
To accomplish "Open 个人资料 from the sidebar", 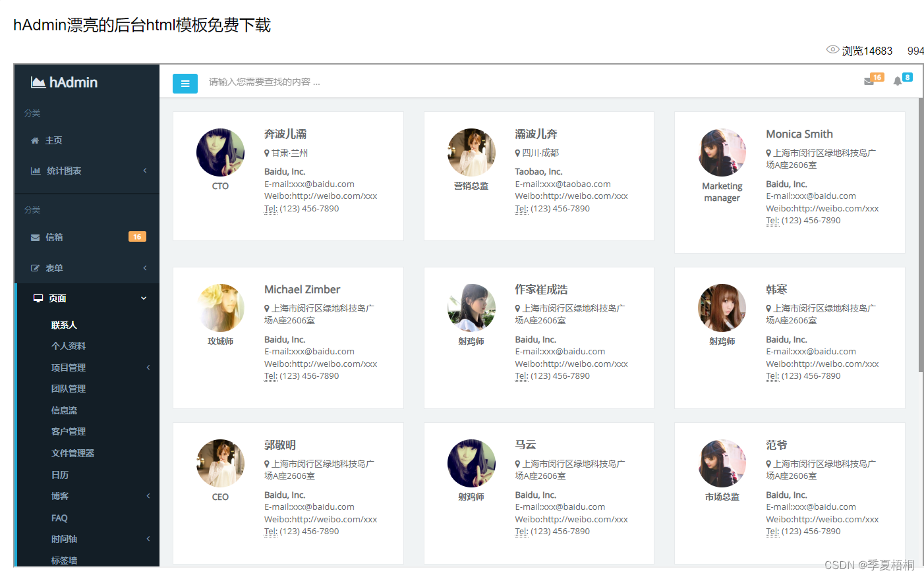I will [x=67, y=345].
